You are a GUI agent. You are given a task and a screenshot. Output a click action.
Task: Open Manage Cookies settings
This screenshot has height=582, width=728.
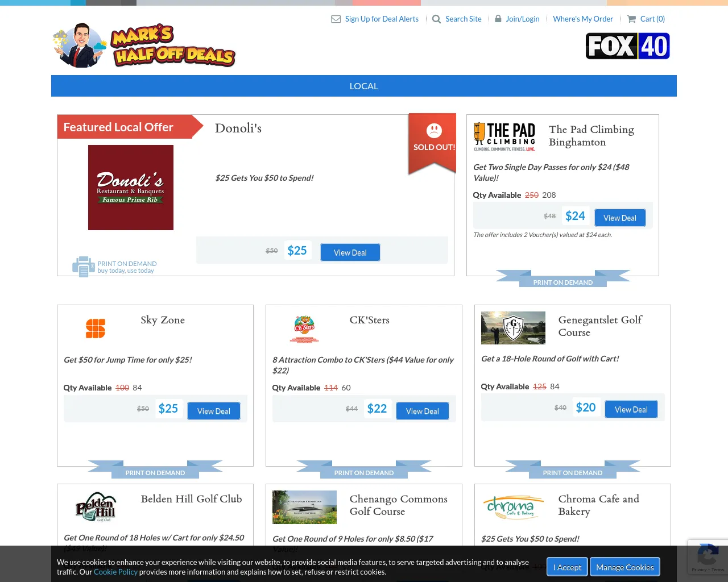click(x=625, y=567)
